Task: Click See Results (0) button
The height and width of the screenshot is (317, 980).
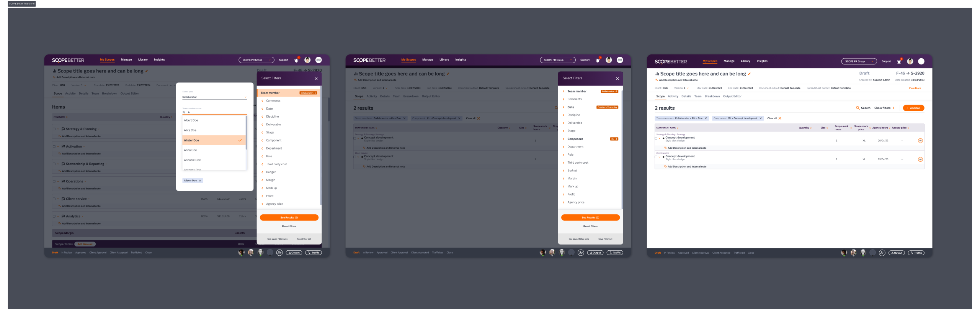Action: 289,218
